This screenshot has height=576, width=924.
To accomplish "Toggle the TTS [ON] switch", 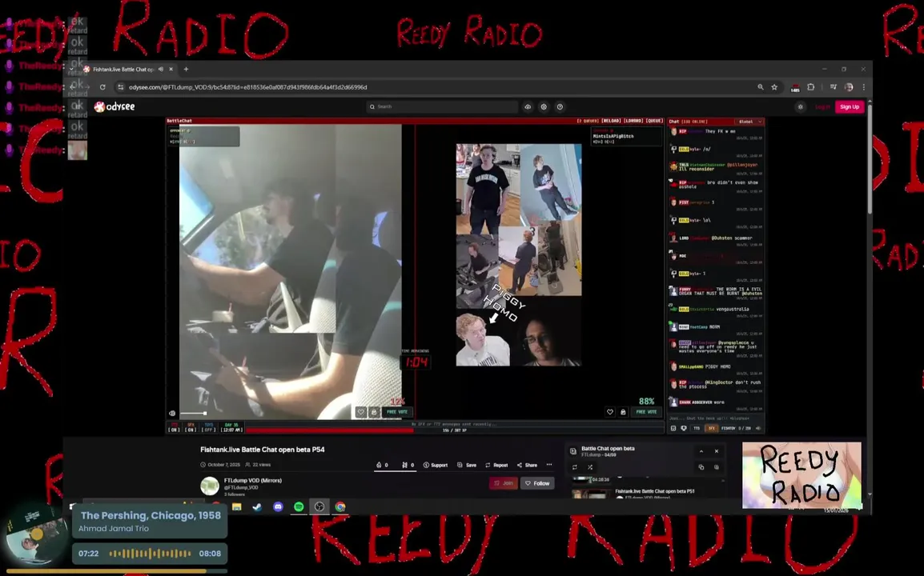I will (174, 427).
